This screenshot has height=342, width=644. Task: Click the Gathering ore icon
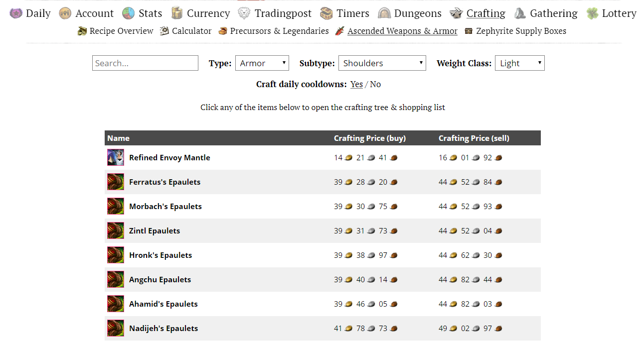520,13
